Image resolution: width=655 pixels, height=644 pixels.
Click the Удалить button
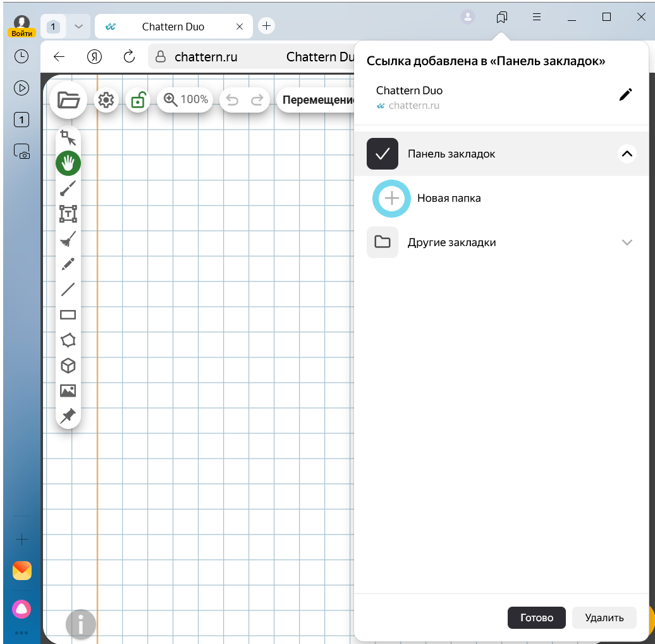pos(604,618)
